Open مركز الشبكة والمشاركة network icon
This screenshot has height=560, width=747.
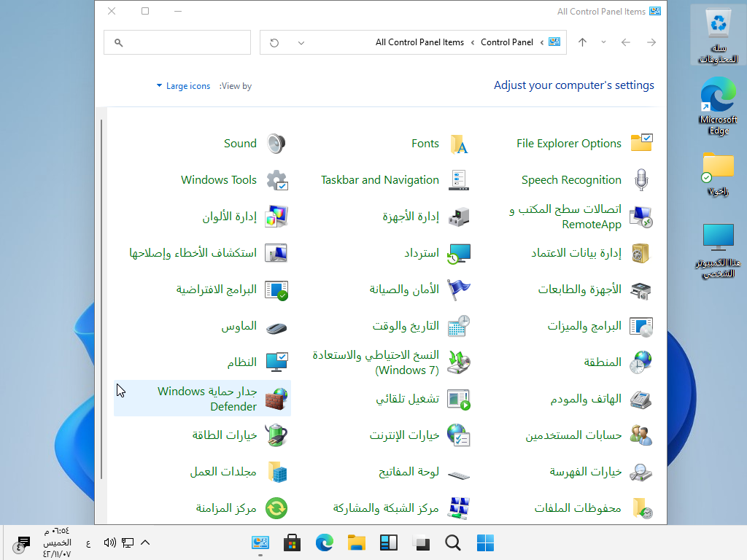coord(460,508)
